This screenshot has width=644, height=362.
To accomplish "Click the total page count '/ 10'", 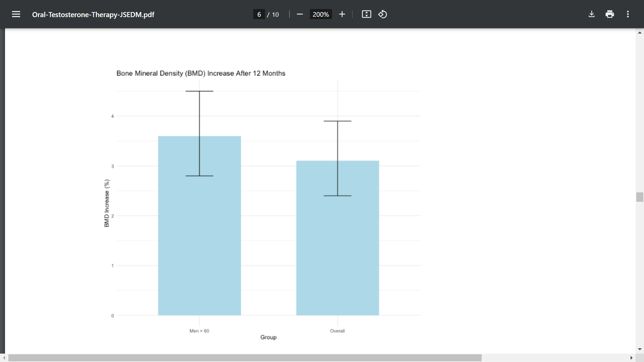I will coord(273,14).
